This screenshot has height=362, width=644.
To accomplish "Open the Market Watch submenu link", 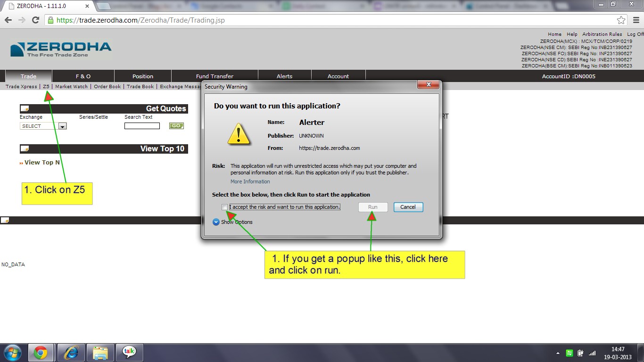I will (x=72, y=87).
